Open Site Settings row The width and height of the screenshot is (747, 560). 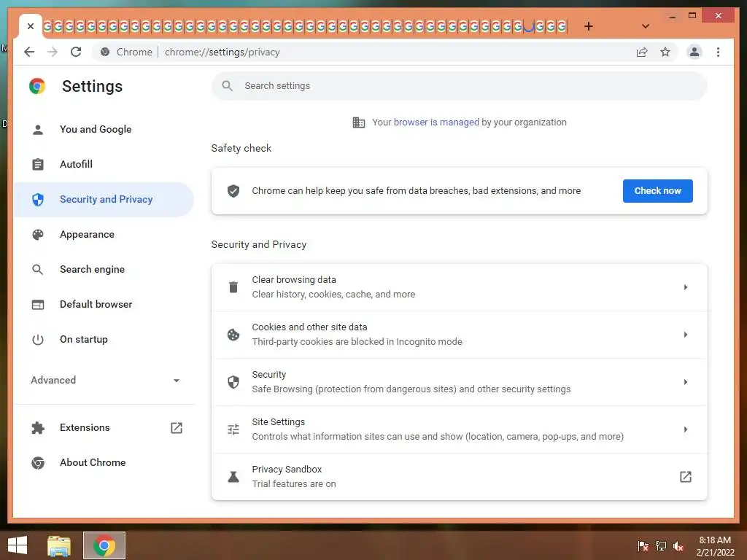click(x=460, y=429)
